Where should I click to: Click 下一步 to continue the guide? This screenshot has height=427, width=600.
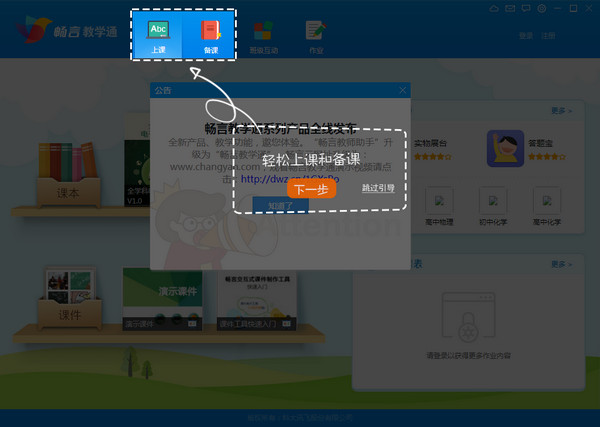click(x=311, y=188)
